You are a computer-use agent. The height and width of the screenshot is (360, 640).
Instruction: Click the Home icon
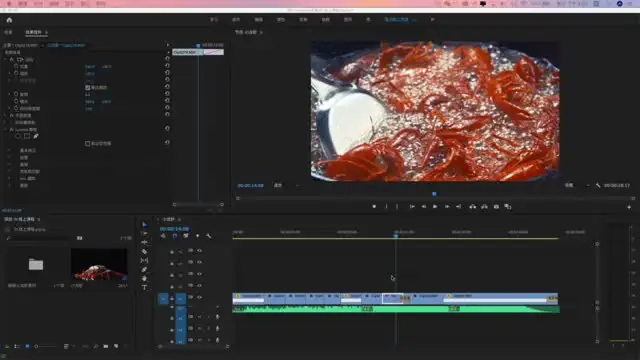click(x=9, y=20)
